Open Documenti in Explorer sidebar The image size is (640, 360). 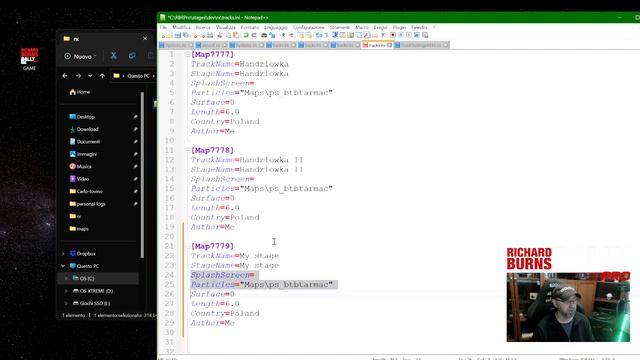point(84,142)
